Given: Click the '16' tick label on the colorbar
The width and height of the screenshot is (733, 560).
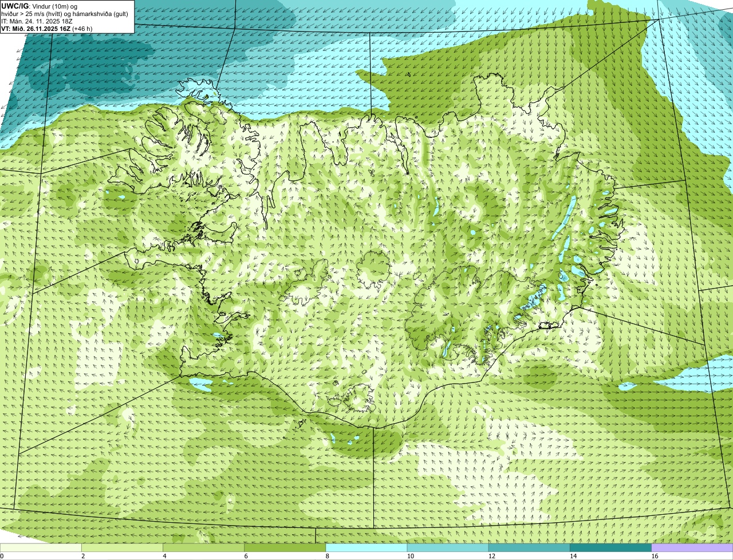Looking at the screenshot, I should (x=654, y=556).
